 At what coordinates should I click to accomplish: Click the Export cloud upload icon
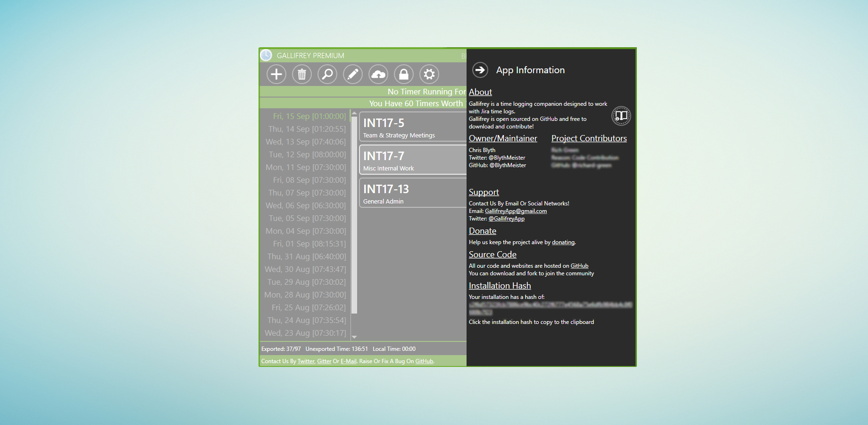tap(378, 74)
